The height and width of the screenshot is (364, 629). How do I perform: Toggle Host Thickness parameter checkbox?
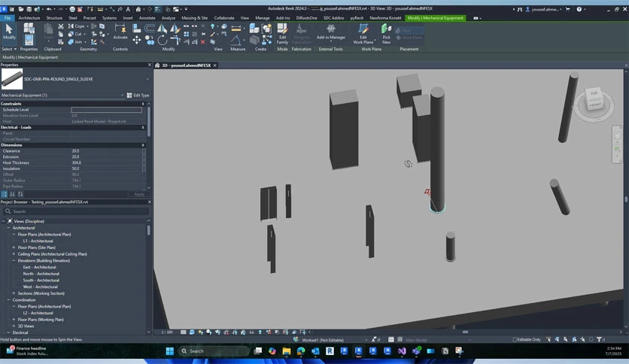pos(144,162)
